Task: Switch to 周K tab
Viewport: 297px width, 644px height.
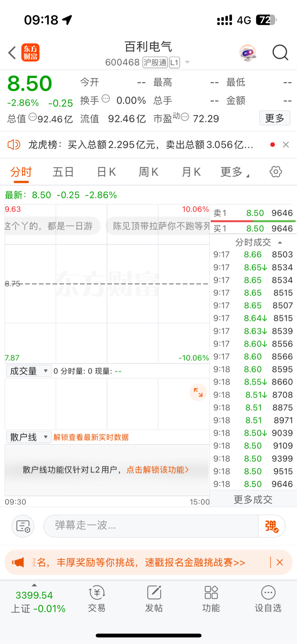Action: point(148,172)
